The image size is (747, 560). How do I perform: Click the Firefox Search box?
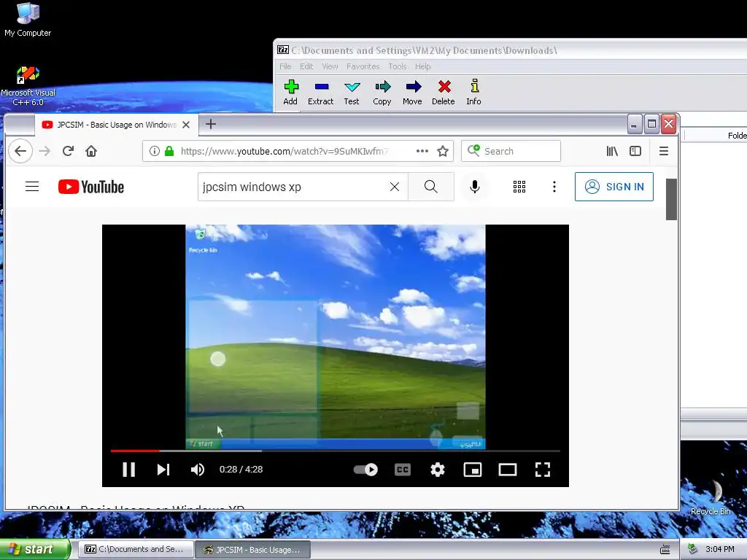tap(511, 151)
